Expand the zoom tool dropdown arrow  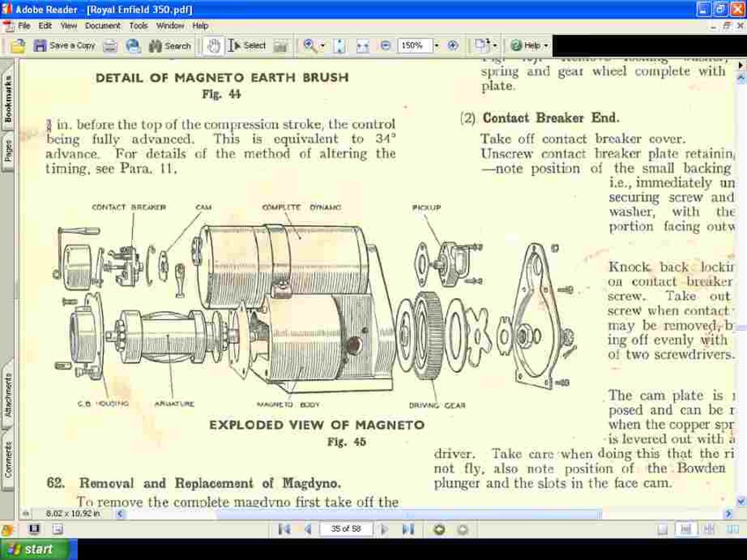pyautogui.click(x=323, y=46)
